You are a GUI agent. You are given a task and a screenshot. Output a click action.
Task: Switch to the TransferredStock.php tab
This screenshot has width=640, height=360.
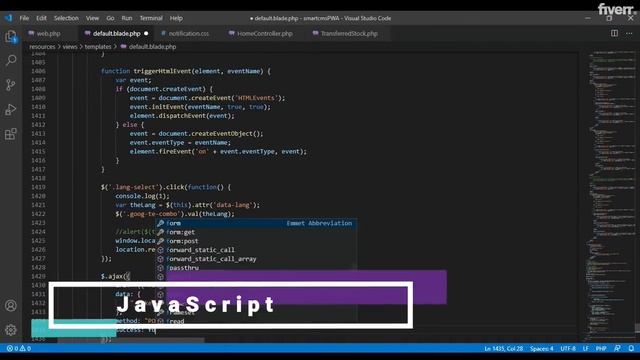349,33
